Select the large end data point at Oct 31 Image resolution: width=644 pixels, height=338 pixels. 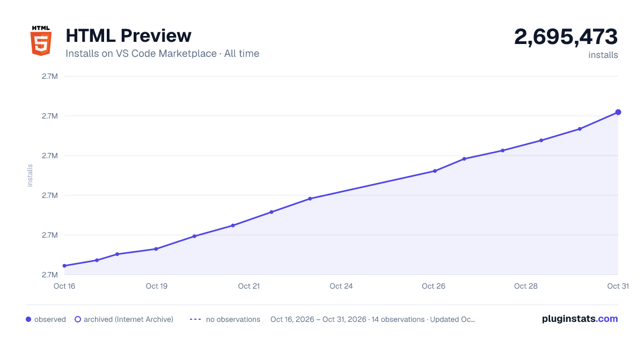click(618, 112)
